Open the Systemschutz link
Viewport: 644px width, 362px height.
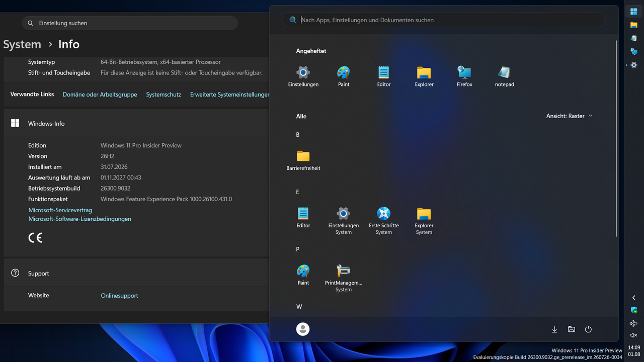pyautogui.click(x=164, y=95)
